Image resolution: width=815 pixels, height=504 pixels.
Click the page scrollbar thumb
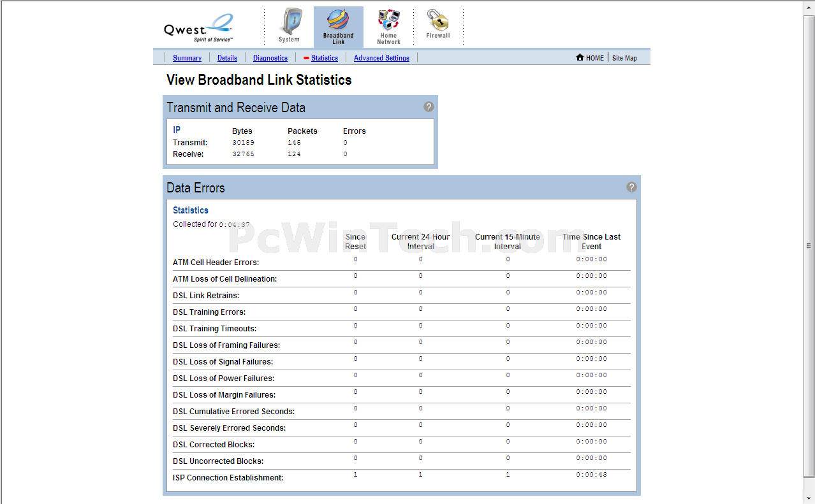click(x=809, y=245)
